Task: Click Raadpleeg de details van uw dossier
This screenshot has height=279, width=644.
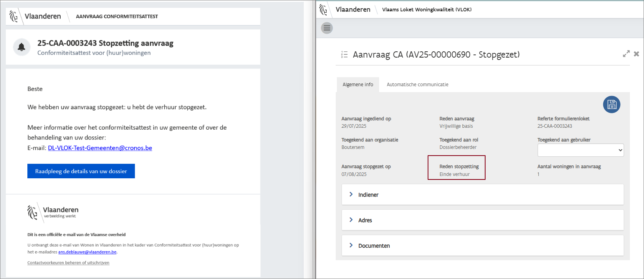Action: [x=81, y=171]
